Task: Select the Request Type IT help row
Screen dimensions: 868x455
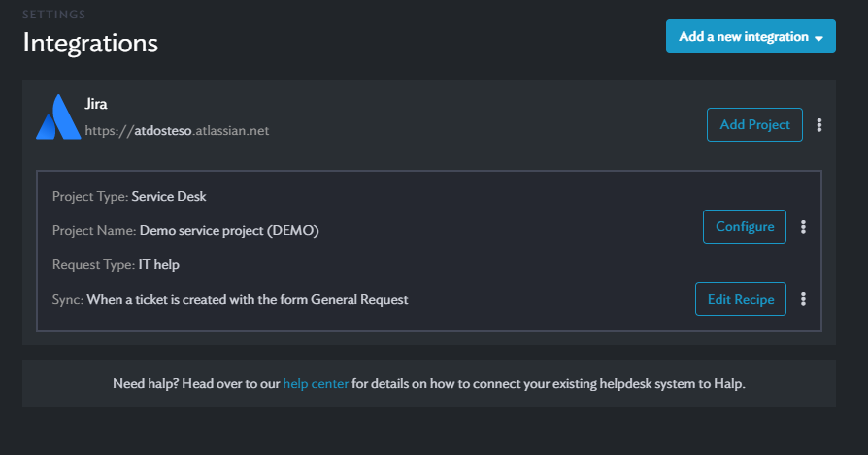Action: pos(116,264)
